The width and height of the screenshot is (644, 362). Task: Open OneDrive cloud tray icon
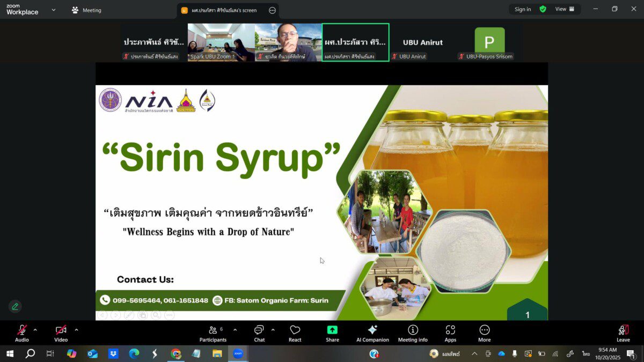501,353
